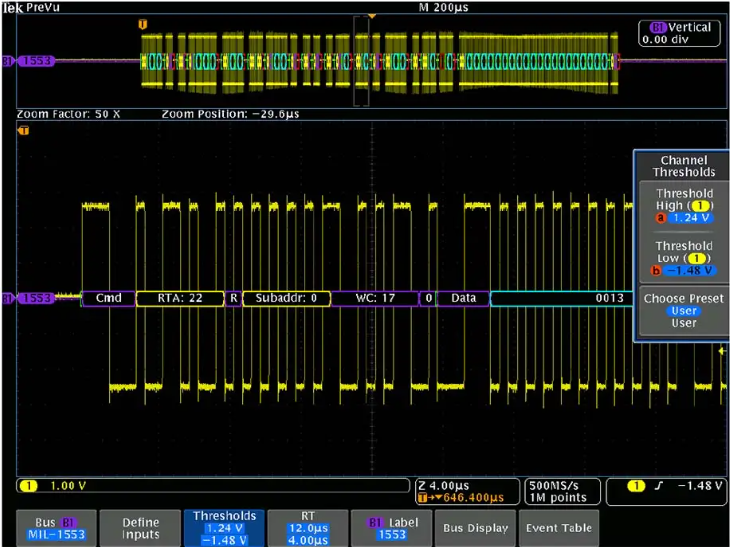Click the R transmit/receive bit box
The width and height of the screenshot is (730, 547).
(x=234, y=298)
